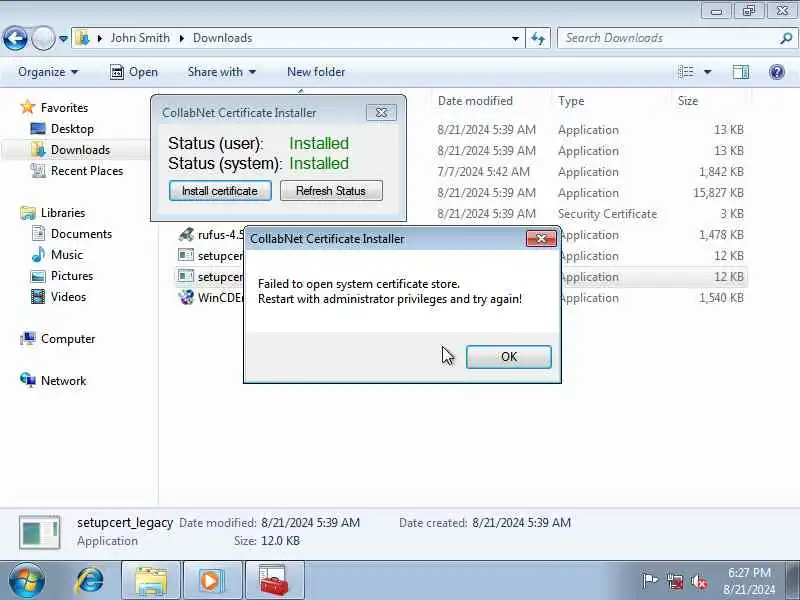Close the small CollabNet installer window
This screenshot has height=600, width=800.
[381, 112]
